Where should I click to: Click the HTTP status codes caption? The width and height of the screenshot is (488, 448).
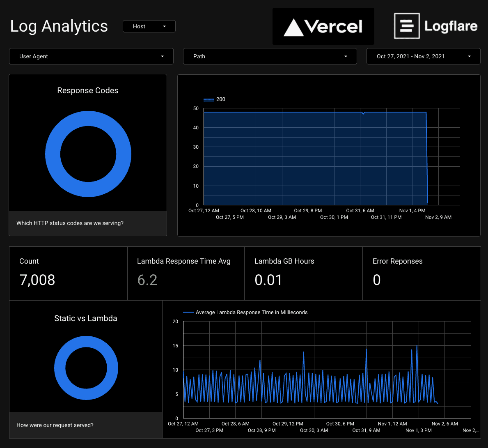coord(70,223)
